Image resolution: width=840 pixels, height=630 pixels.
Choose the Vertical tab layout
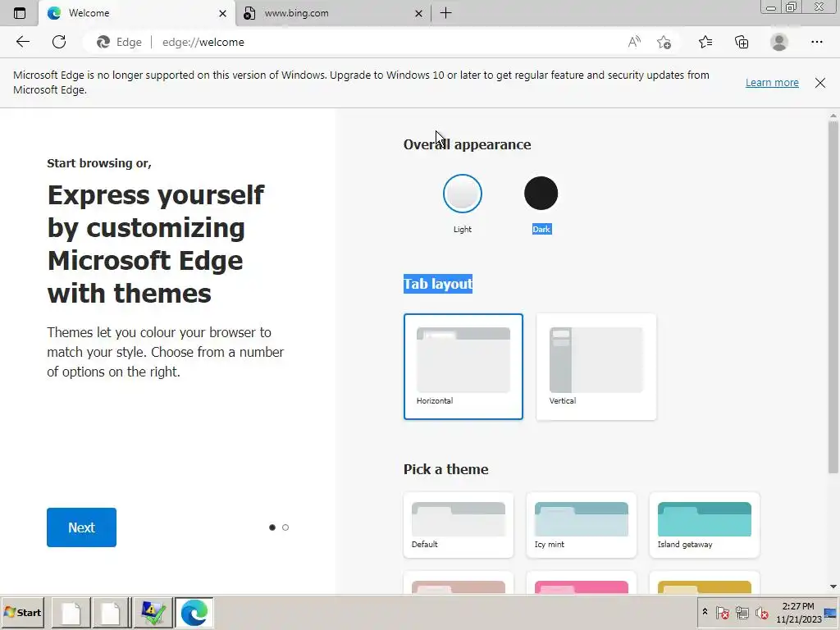click(x=596, y=367)
